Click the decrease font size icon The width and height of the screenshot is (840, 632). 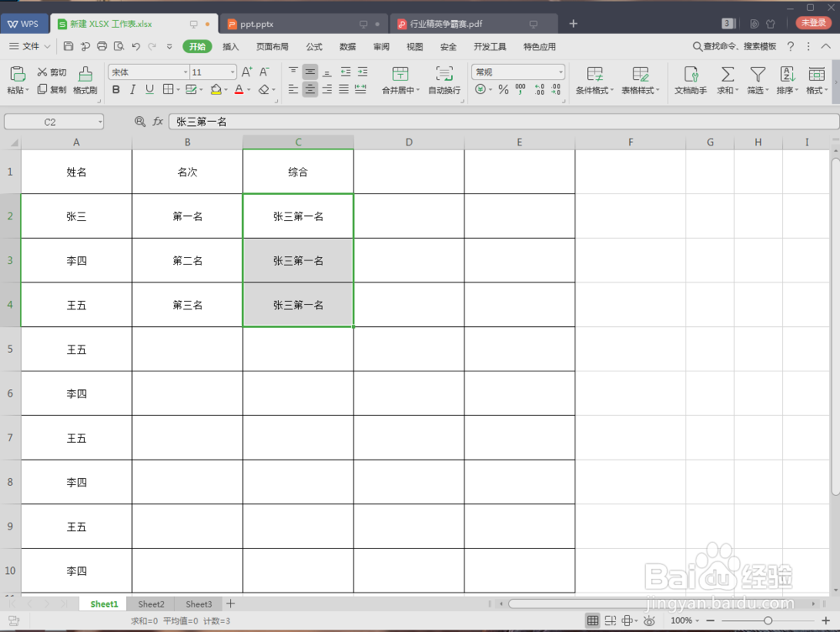(264, 72)
